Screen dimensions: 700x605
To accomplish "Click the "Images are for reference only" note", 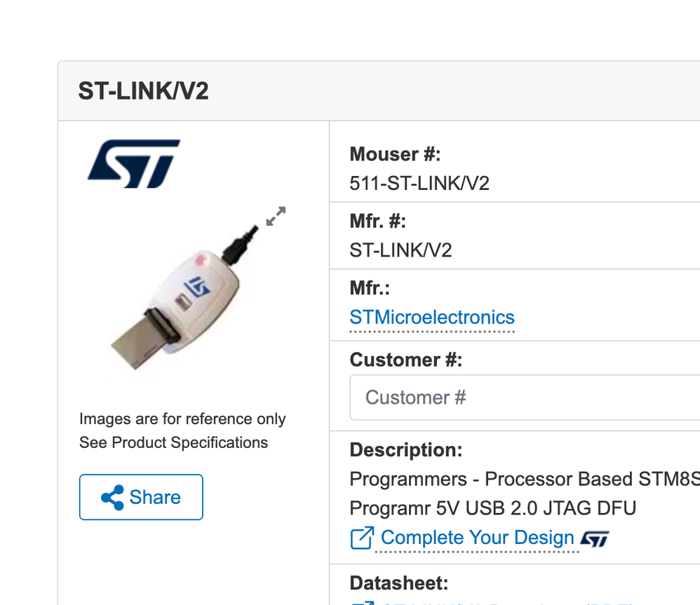I will (182, 419).
